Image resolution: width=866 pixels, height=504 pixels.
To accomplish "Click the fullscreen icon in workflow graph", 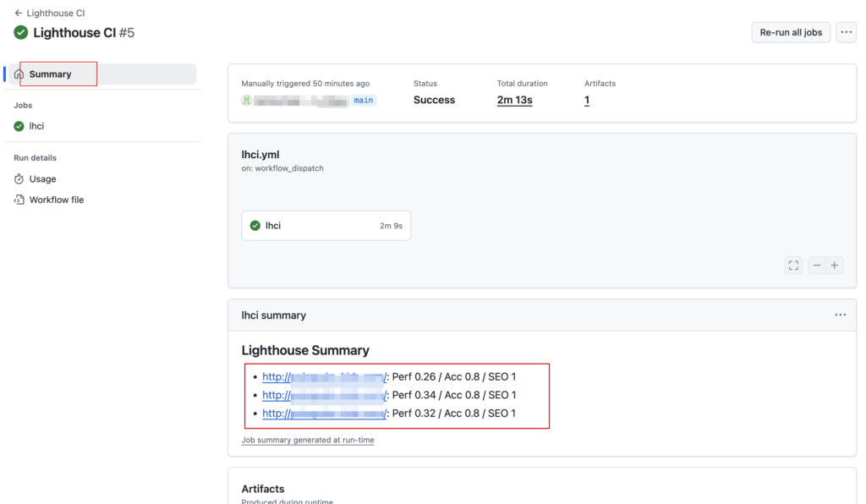I will pos(793,266).
